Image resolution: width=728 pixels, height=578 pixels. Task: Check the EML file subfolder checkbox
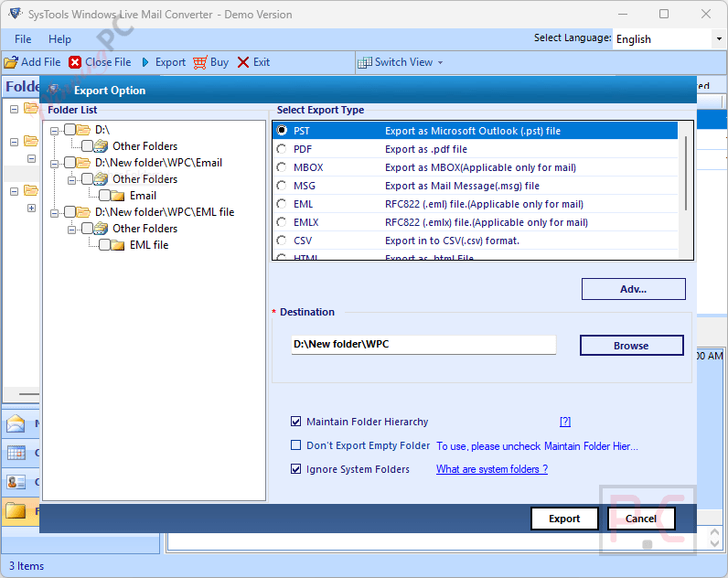coord(104,245)
